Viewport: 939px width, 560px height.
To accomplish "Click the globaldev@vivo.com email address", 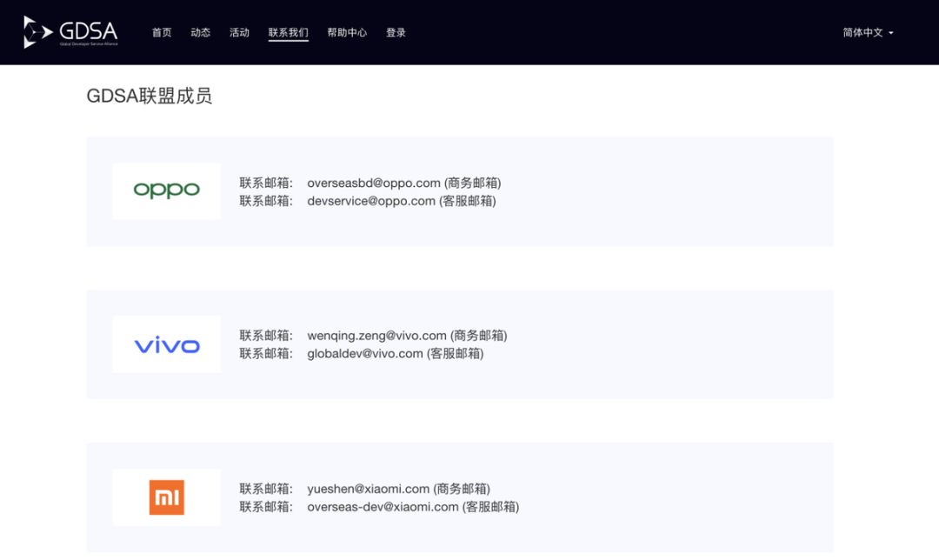I will point(365,354).
